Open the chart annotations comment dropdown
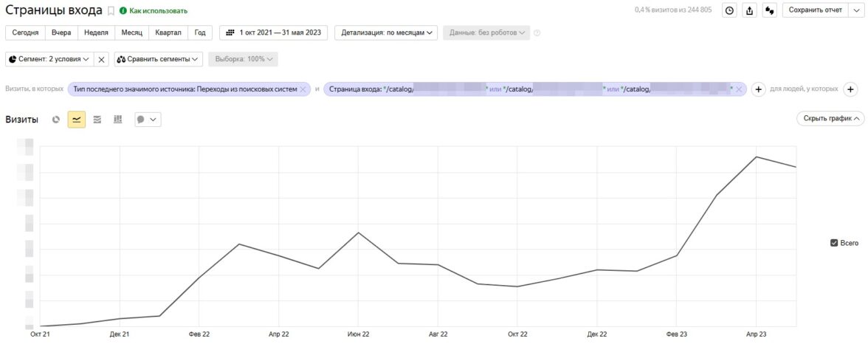Screen dimensions: 868x347 pyautogui.click(x=148, y=120)
